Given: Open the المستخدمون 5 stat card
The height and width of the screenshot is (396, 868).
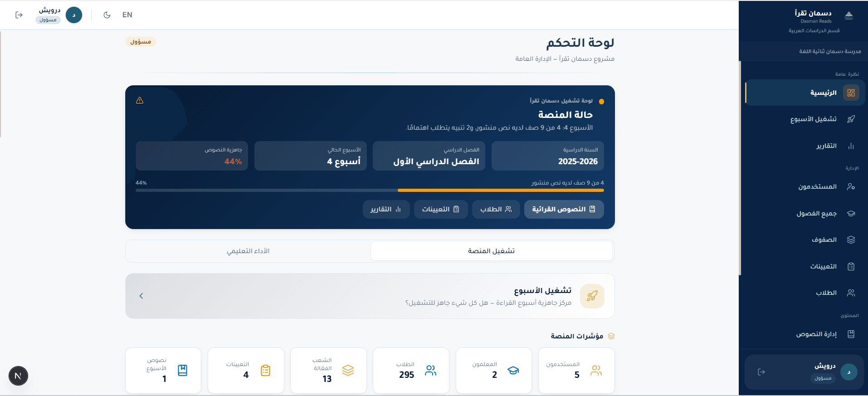Looking at the screenshot, I should click(x=576, y=370).
